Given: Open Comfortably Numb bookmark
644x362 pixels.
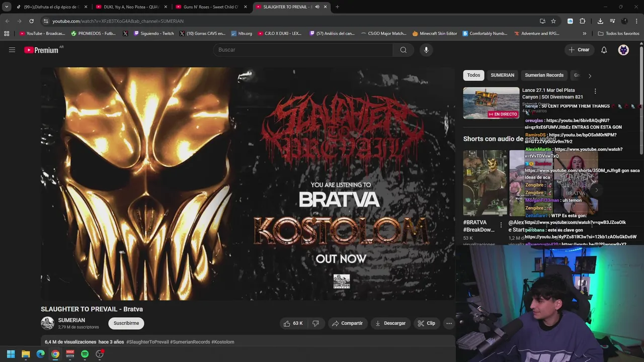Looking at the screenshot, I should pos(485,33).
